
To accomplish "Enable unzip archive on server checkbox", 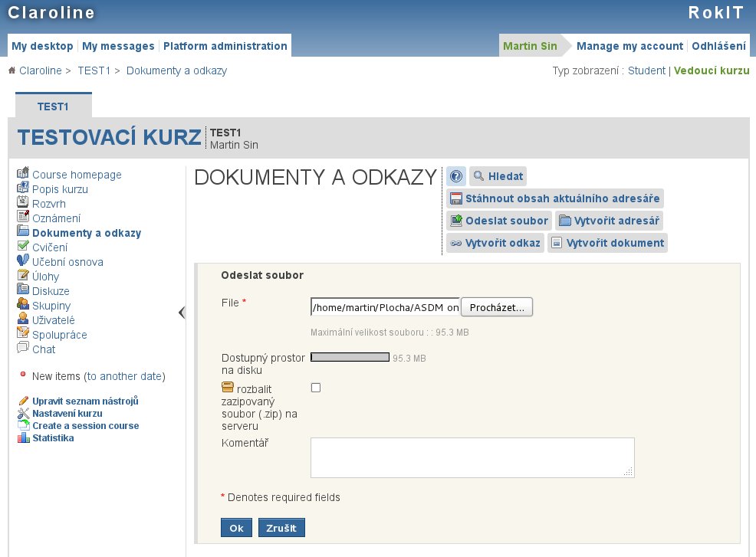I will click(316, 388).
